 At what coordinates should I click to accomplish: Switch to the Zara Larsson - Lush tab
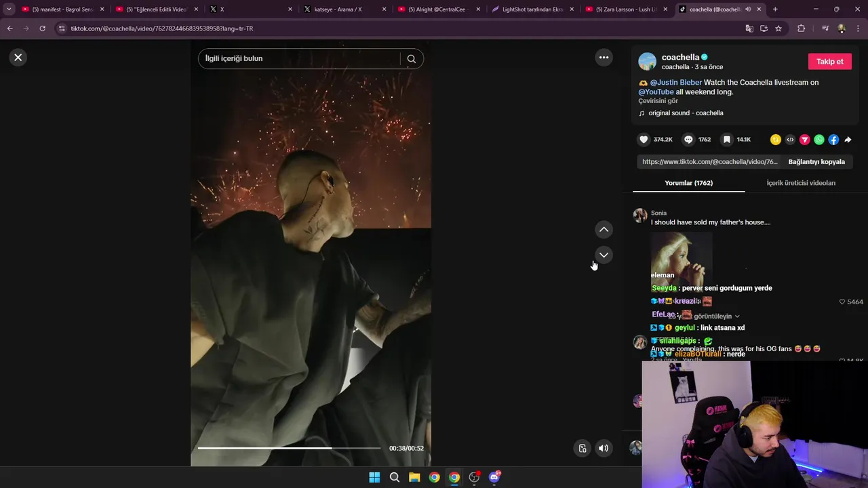pos(625,9)
